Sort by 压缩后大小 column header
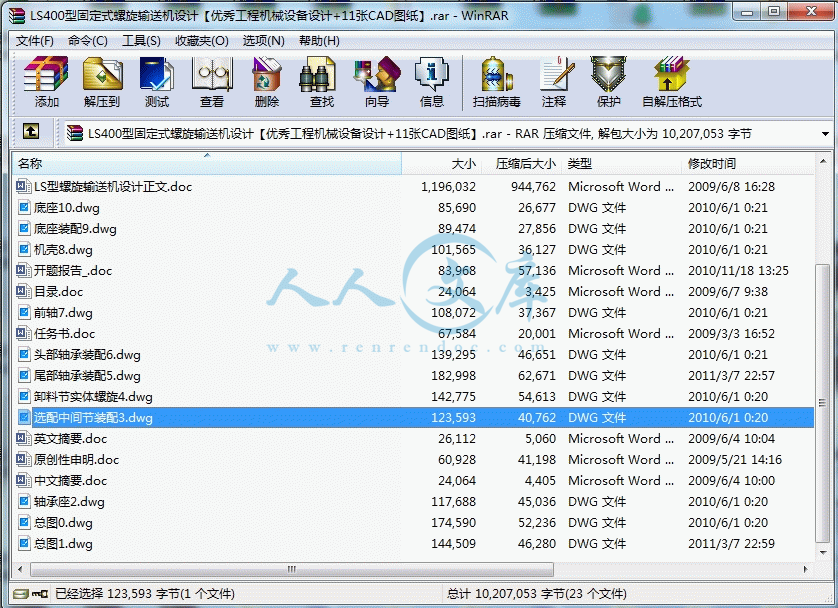838x608 pixels. point(522,163)
